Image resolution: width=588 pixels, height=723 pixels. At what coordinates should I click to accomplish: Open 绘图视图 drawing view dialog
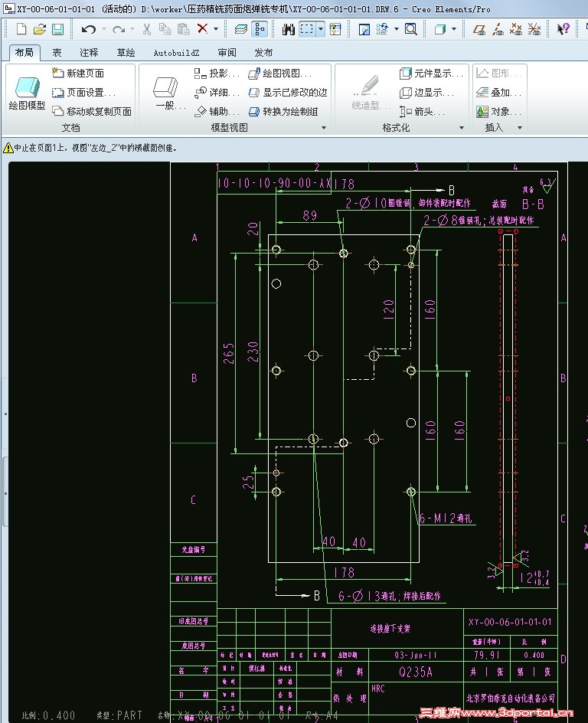coord(279,73)
